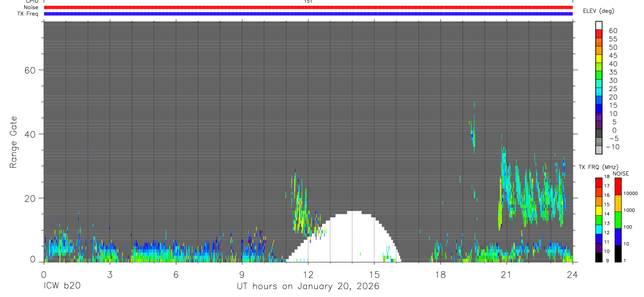Screen dimensions: 644x297
Task: Click the 'ICW b20' radar beam label
Action: pyautogui.click(x=62, y=287)
